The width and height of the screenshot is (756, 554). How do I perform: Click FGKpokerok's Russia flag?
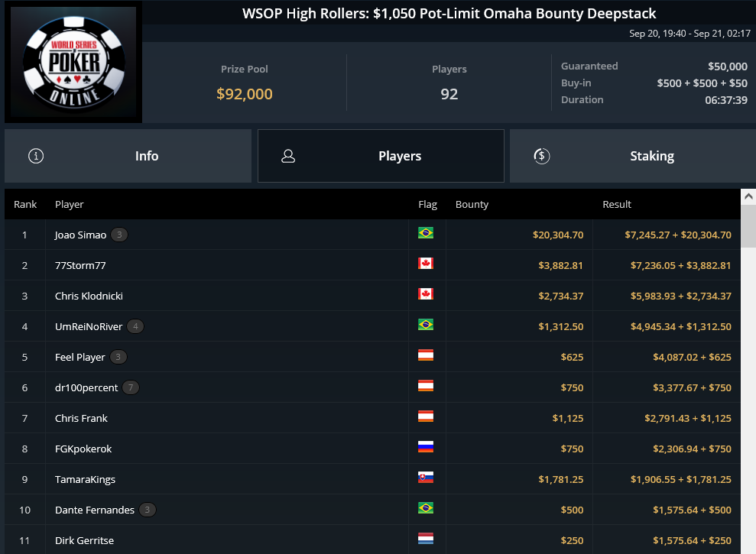click(x=426, y=446)
